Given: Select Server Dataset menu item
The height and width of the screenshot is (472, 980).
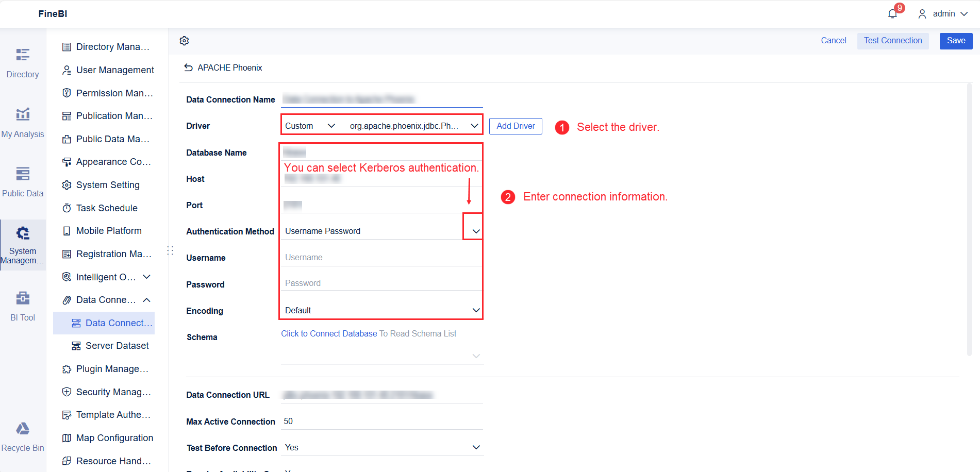Looking at the screenshot, I should click(x=104, y=346).
